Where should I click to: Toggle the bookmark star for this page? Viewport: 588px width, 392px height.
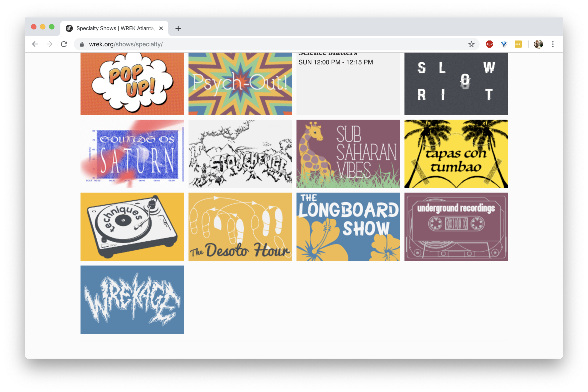pyautogui.click(x=471, y=44)
